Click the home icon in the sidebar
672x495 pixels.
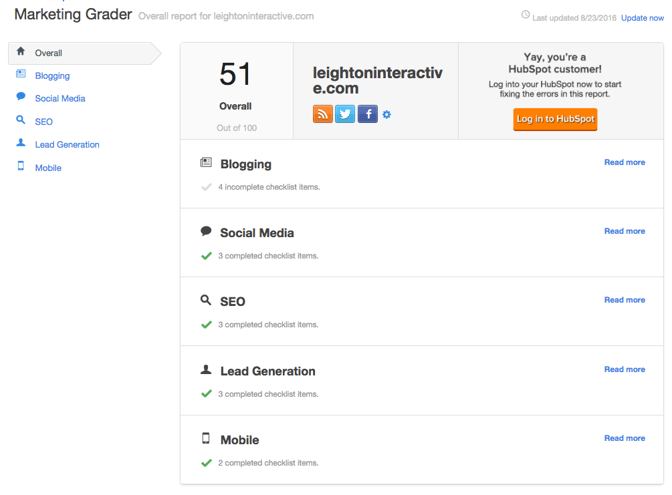point(21,51)
